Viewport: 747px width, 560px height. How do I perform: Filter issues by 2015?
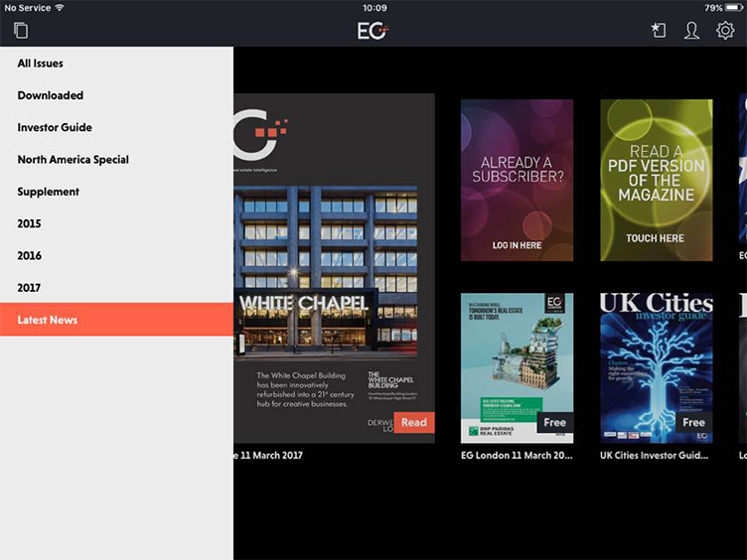coord(117,223)
